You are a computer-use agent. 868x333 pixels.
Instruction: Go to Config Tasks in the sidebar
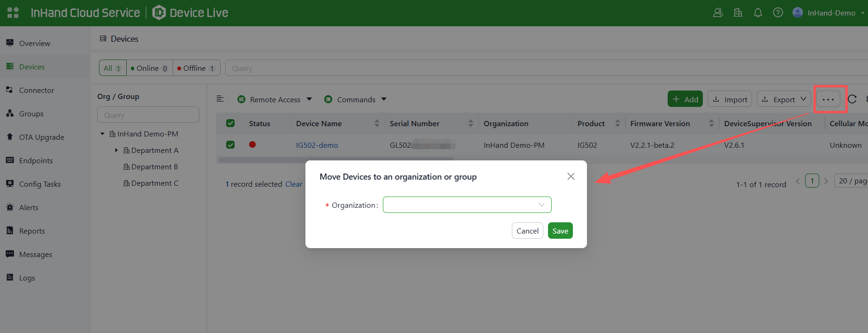click(40, 184)
